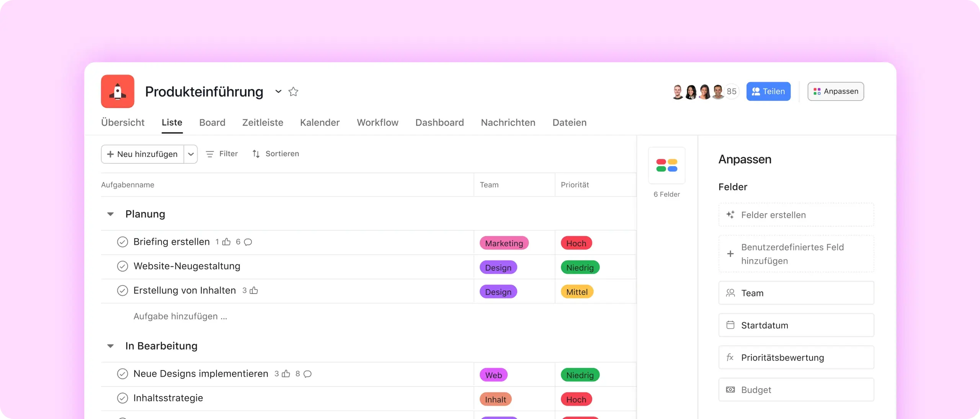This screenshot has height=419, width=980.
Task: Mark Website-Neugestaltung as complete
Action: (x=122, y=266)
